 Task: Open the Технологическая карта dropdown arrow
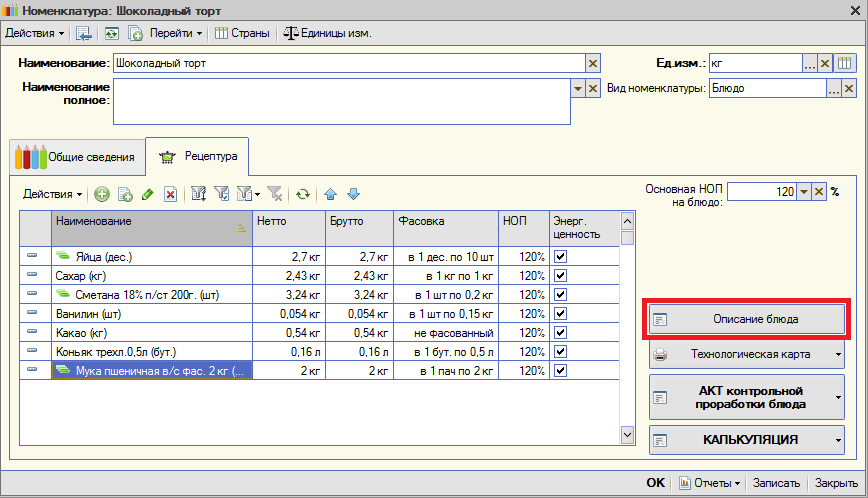838,355
